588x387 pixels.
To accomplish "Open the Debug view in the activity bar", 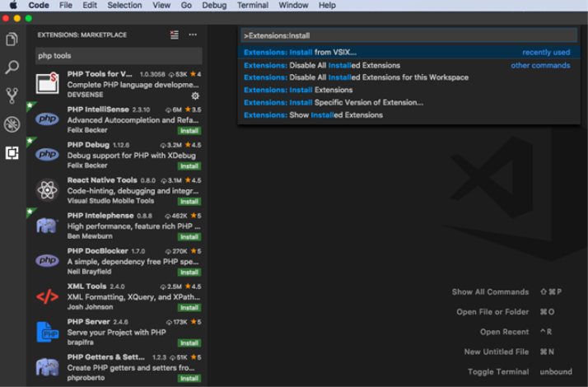I will click(12, 124).
